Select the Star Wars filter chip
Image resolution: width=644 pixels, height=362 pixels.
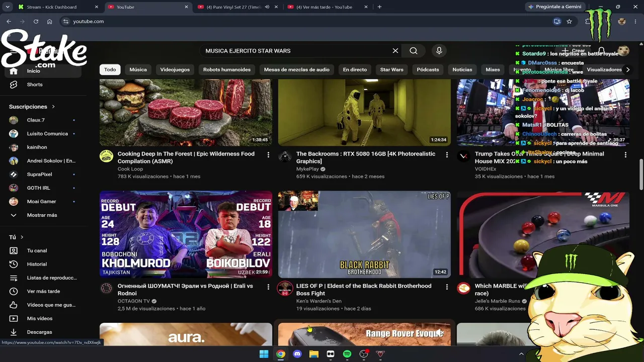[392, 70]
